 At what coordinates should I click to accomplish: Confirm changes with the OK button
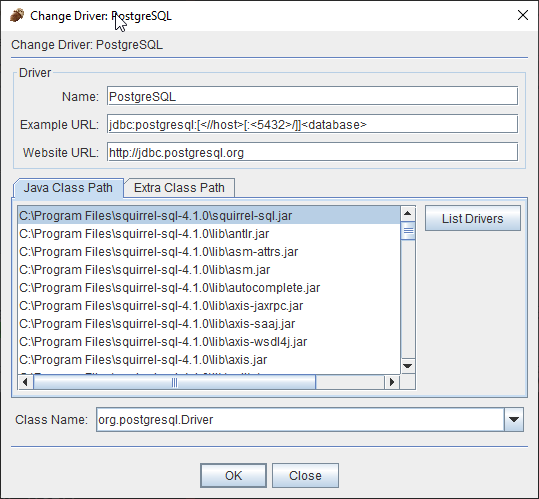pyautogui.click(x=233, y=475)
